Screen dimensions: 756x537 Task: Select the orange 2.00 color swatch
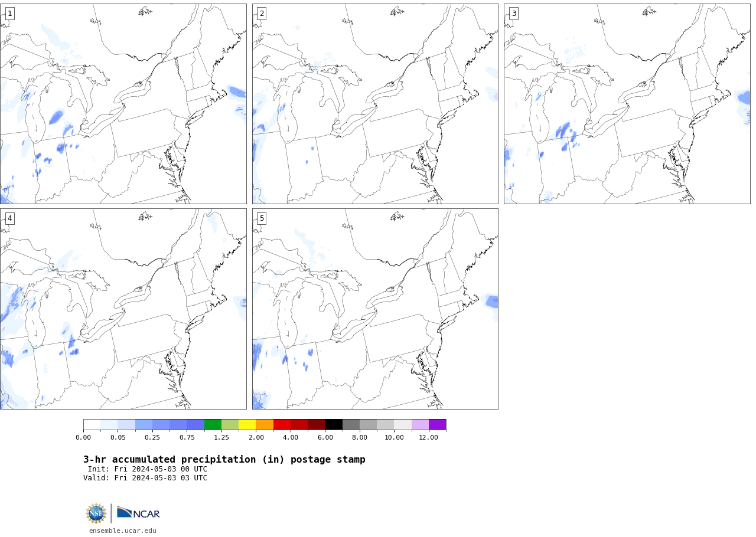pyautogui.click(x=265, y=425)
